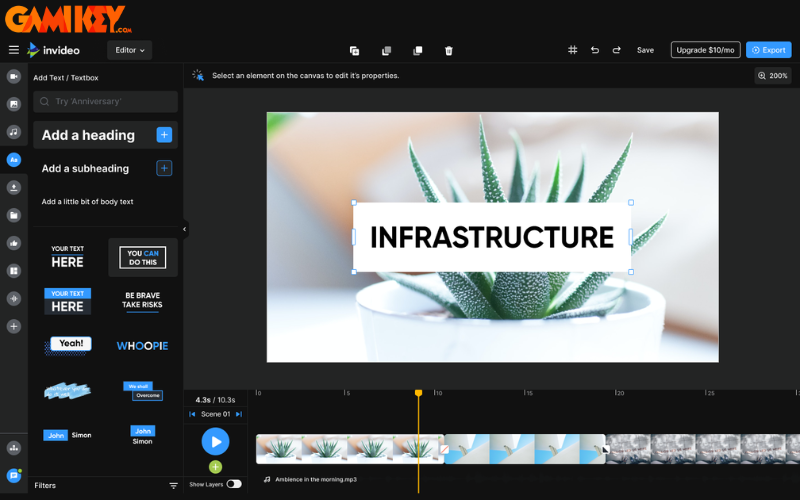Screen dimensions: 800x500
Task: Add a heading with the plus button
Action: tap(164, 135)
